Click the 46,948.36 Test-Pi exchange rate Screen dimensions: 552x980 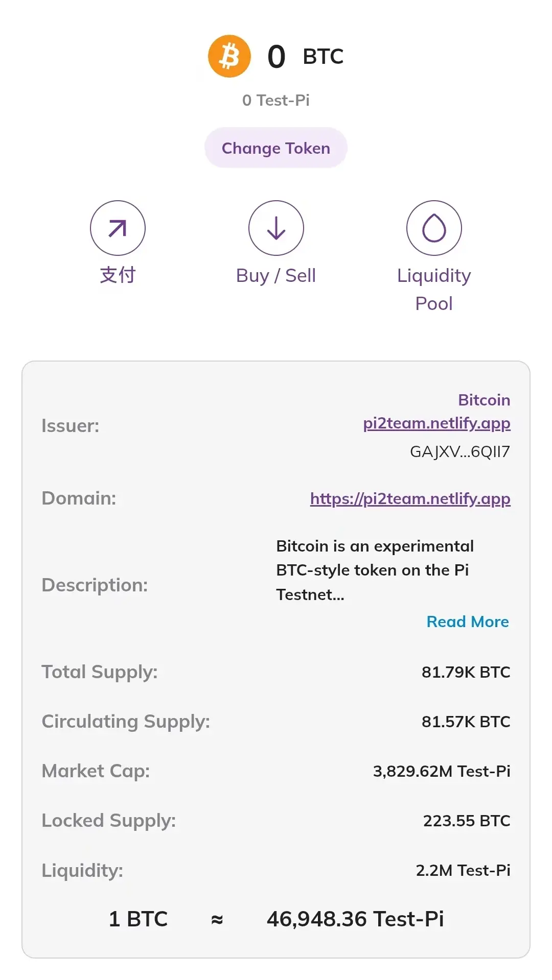click(x=355, y=919)
